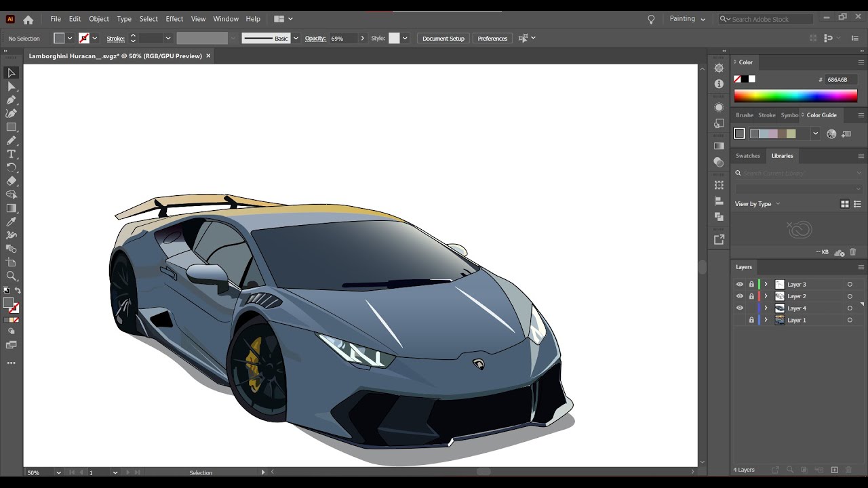Select the Symbol Sprayer tool

pyautogui.click(x=12, y=235)
